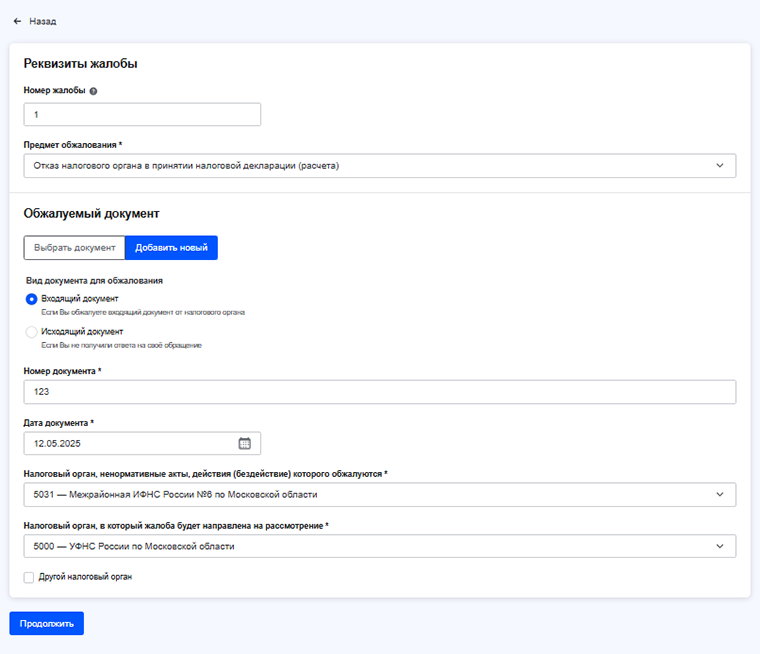Enable the Другой налоговый орган checkbox
760x654 pixels.
(x=29, y=577)
